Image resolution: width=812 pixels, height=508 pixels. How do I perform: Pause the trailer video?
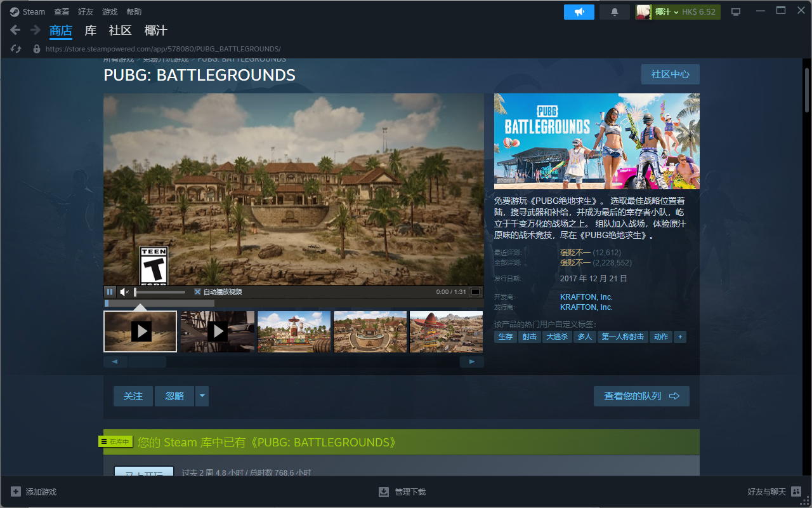coord(110,291)
